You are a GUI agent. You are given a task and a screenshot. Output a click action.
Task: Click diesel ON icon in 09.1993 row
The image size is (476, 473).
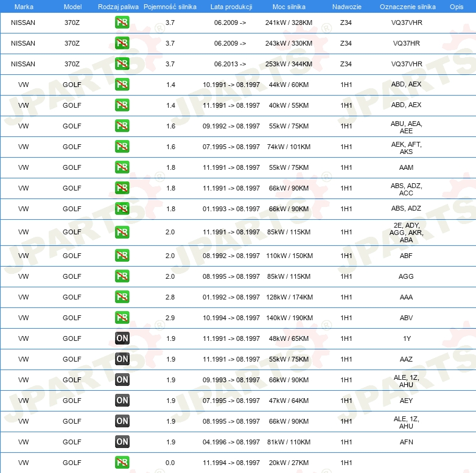coord(122,379)
